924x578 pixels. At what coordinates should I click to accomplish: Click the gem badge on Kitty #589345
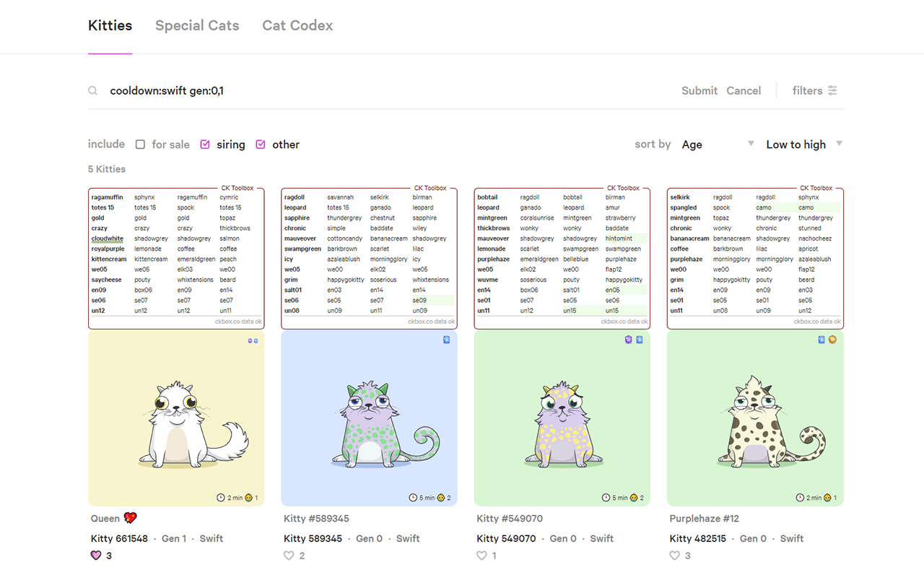point(446,340)
